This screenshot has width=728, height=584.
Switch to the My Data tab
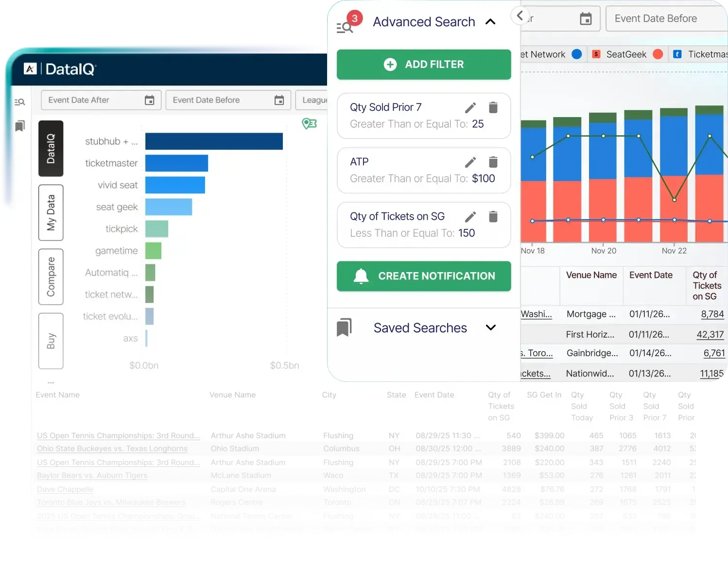pyautogui.click(x=51, y=212)
